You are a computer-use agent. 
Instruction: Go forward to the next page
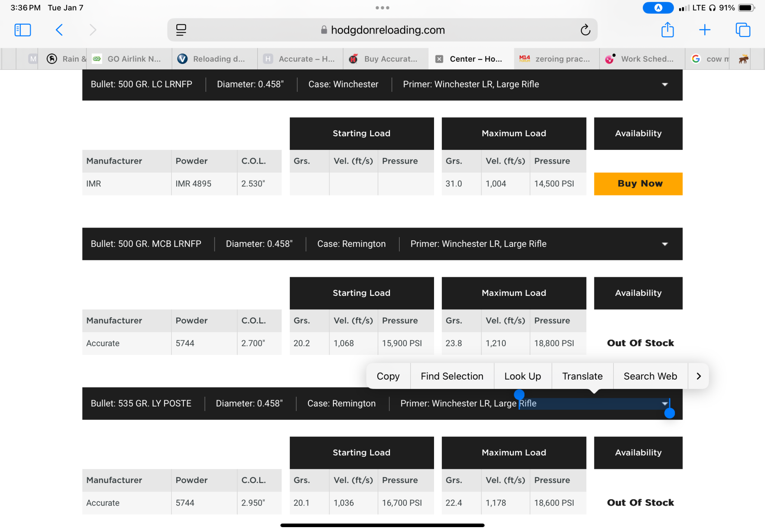pos(93,30)
